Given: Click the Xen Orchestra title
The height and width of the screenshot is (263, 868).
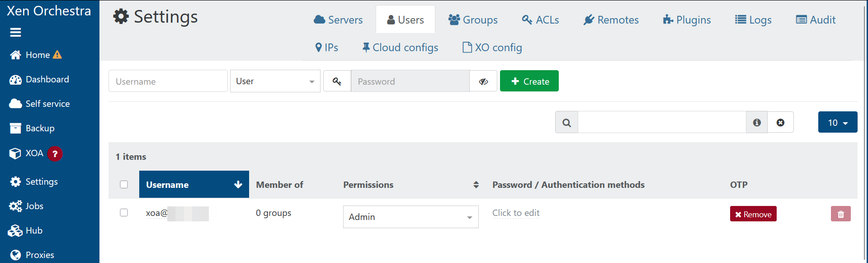Looking at the screenshot, I should 49,11.
